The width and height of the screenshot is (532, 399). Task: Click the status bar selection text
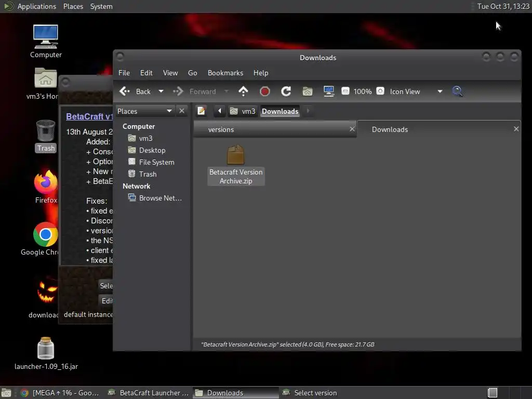point(287,344)
